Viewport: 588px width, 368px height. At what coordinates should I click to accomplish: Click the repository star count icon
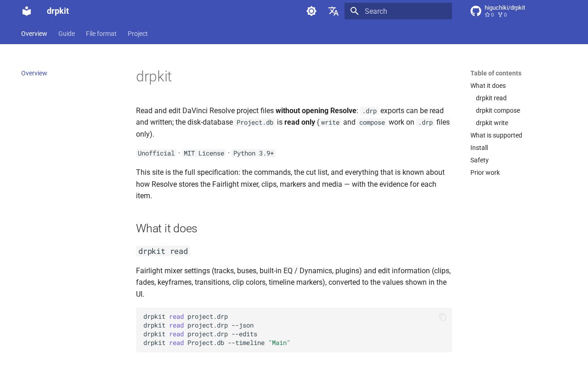tap(487, 15)
